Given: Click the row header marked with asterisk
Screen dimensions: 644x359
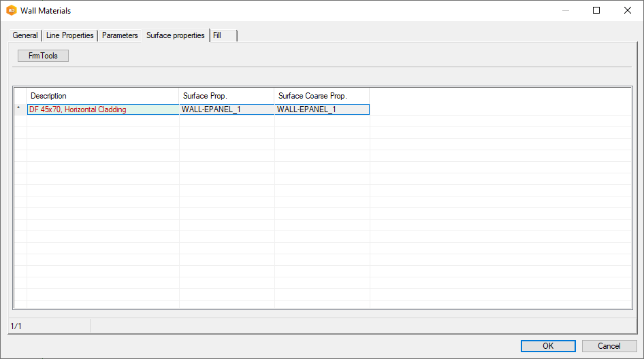Looking at the screenshot, I should coord(19,109).
